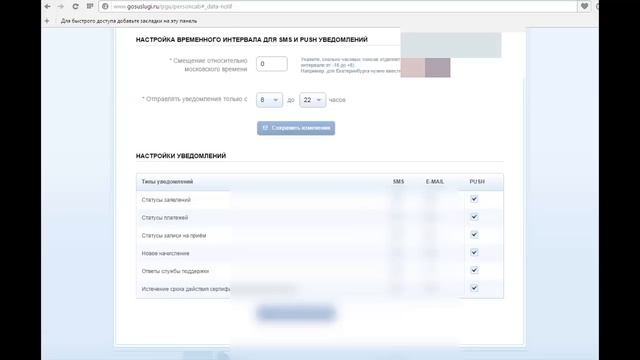The width and height of the screenshot is (640, 360).
Task: Go back using the browser back arrow
Action: (x=48, y=7)
